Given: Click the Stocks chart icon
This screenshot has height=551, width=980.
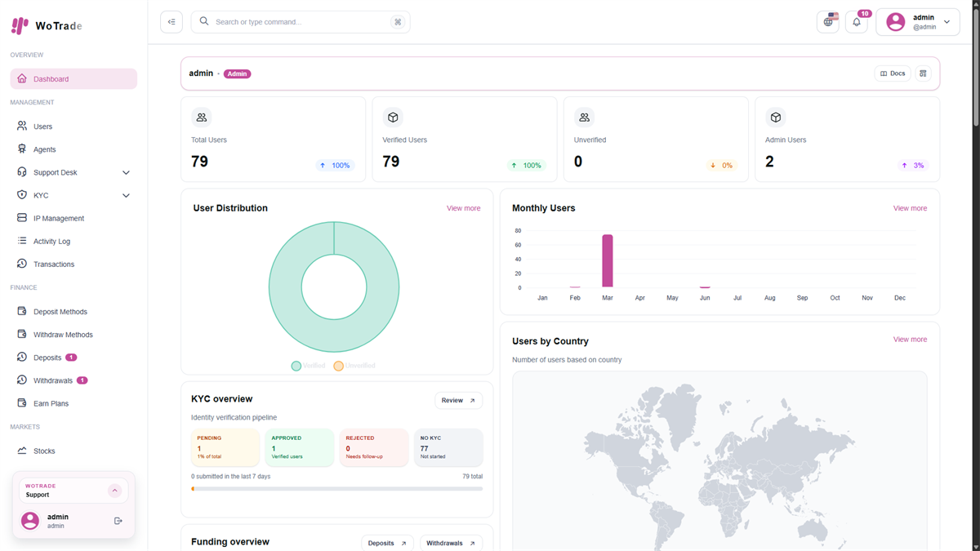Looking at the screenshot, I should (x=22, y=450).
